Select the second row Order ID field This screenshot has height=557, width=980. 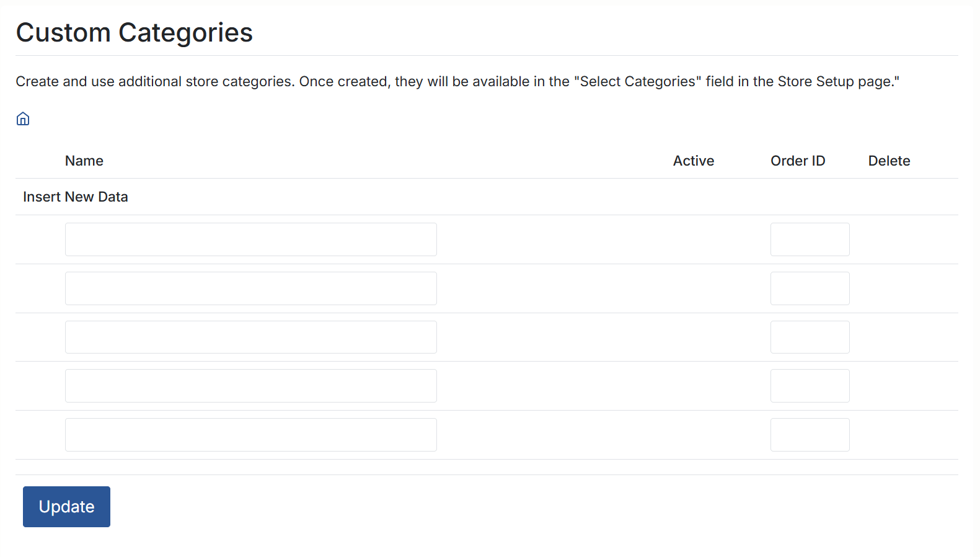(x=810, y=288)
